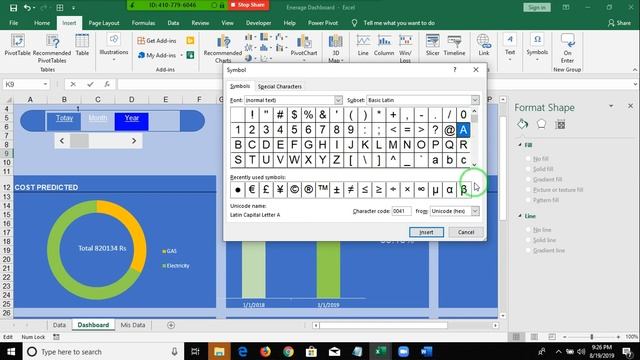This screenshot has width=640, height=360.
Task: Insert a Timeline filter
Action: tap(454, 45)
